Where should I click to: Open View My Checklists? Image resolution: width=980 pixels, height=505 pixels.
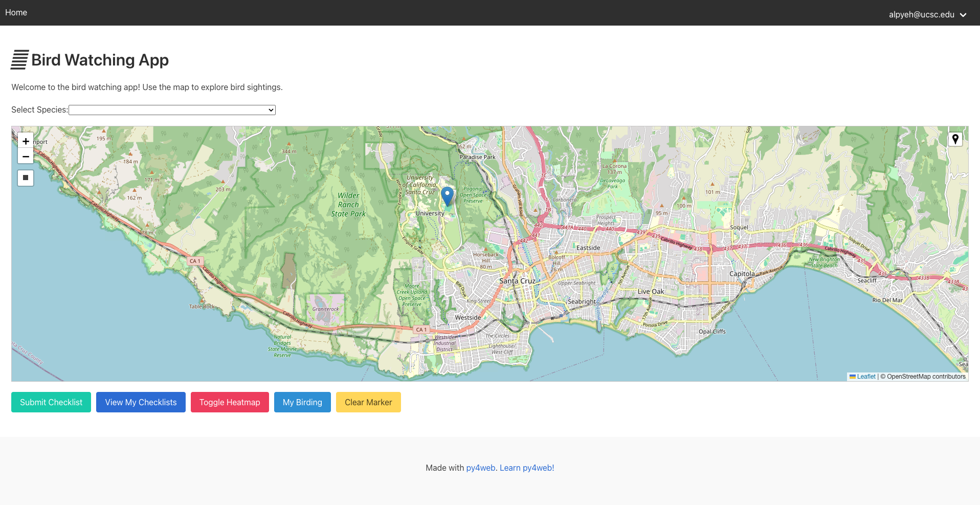(x=141, y=402)
